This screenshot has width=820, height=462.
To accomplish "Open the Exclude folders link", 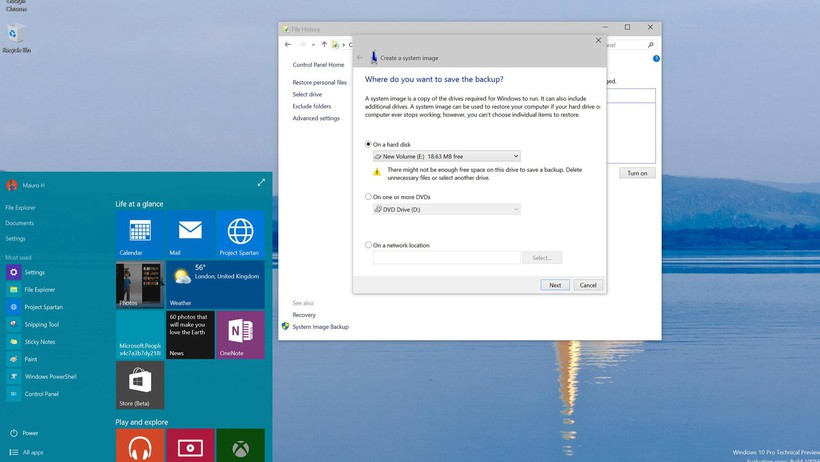I will (x=312, y=106).
